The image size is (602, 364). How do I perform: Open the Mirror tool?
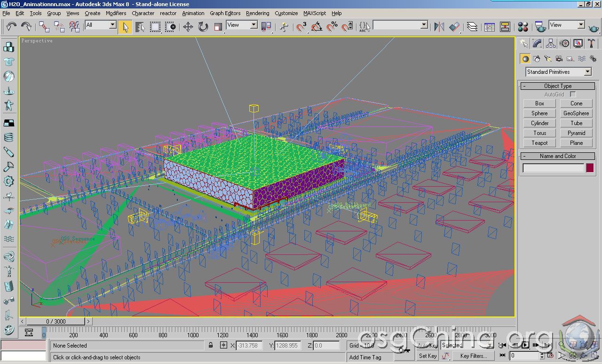[x=439, y=27]
